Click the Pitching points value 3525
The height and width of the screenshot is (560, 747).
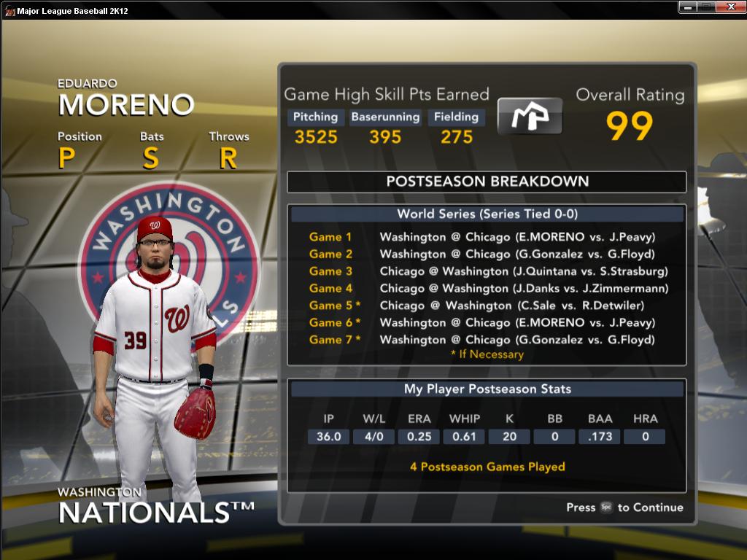click(316, 137)
